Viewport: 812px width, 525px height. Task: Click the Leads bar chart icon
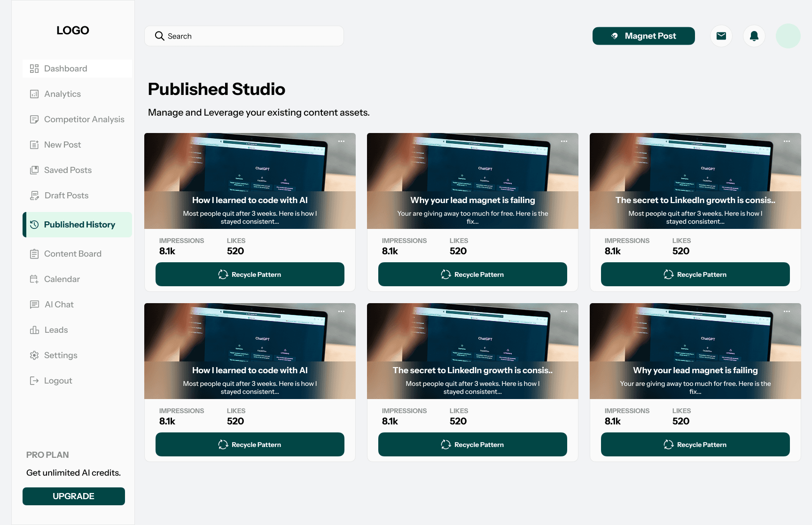[x=34, y=330]
